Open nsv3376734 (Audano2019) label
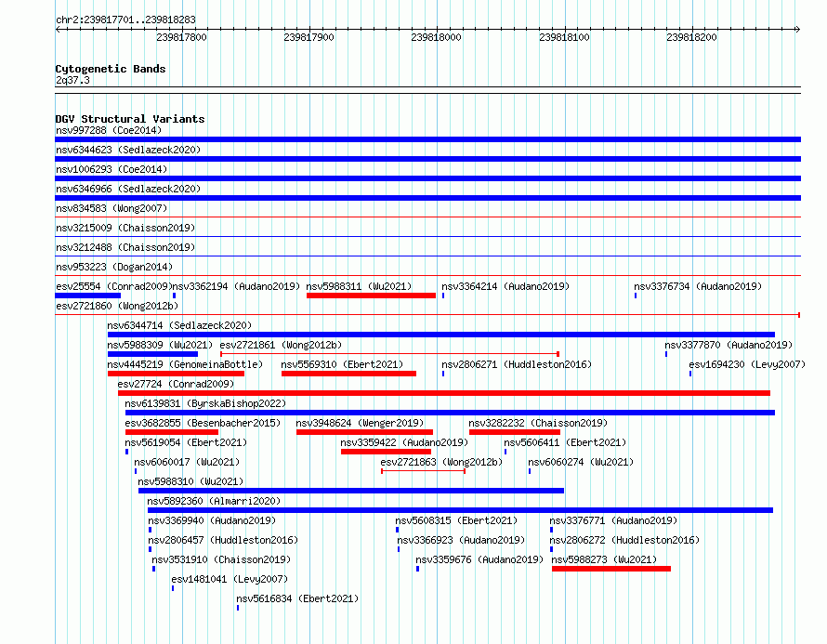827x644 pixels. click(698, 286)
